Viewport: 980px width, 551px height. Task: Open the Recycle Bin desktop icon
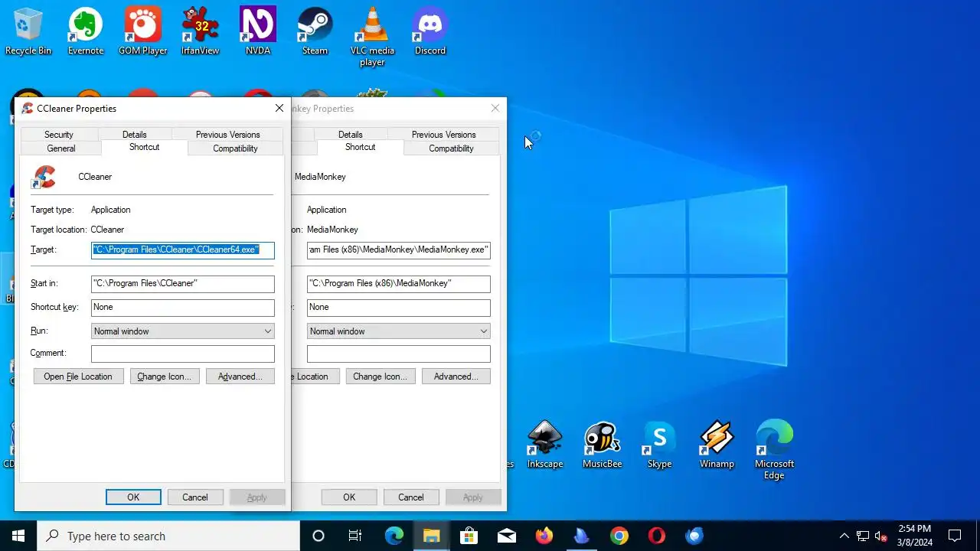[28, 31]
